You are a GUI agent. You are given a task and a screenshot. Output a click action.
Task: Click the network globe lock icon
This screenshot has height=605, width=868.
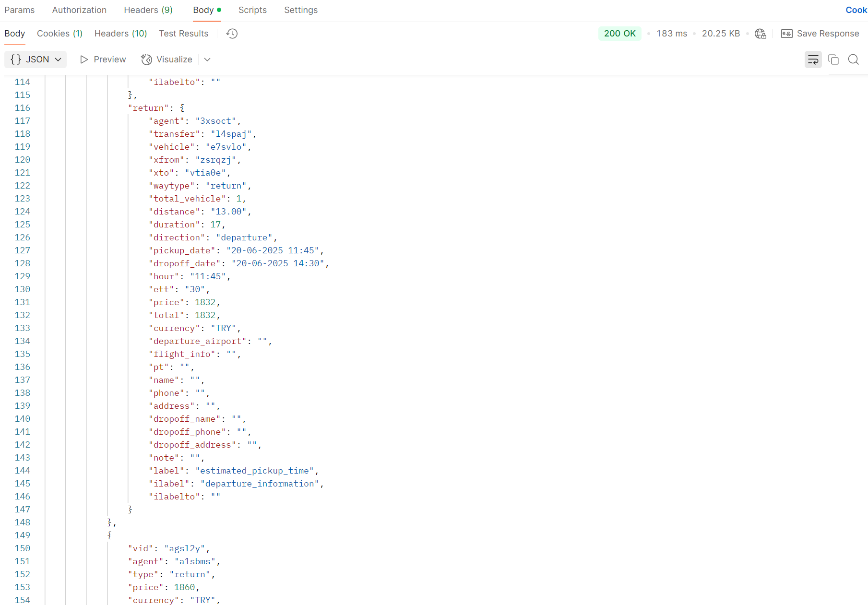(x=761, y=34)
